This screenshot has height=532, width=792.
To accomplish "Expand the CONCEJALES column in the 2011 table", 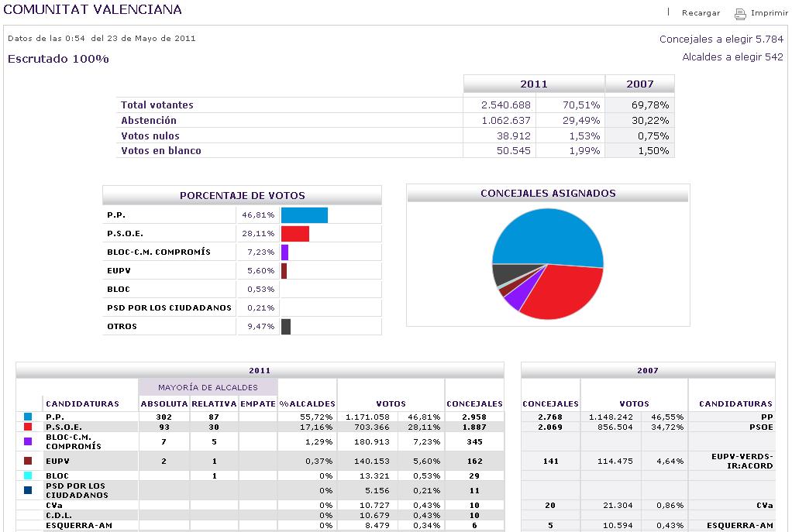I will pyautogui.click(x=474, y=403).
